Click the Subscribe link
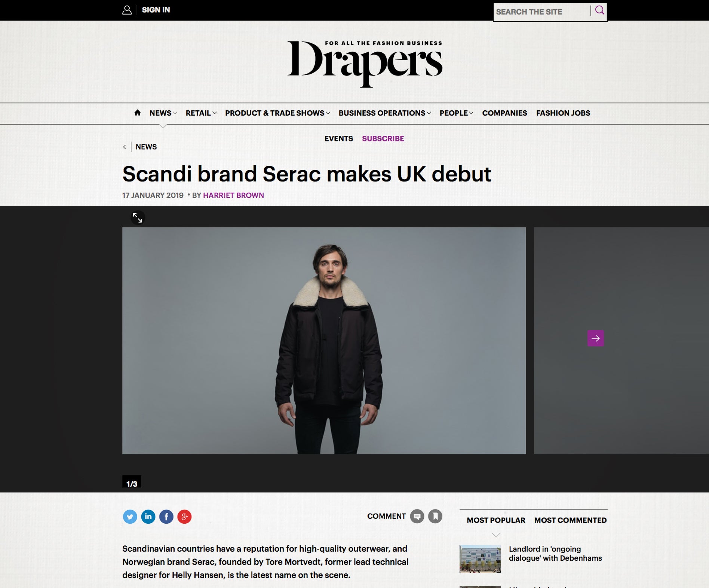This screenshot has height=588, width=709. tap(383, 138)
